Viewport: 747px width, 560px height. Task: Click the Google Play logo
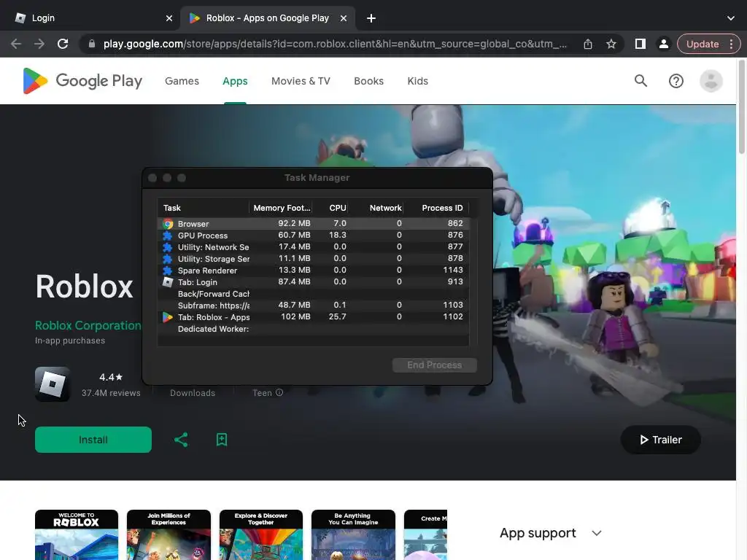click(x=82, y=81)
